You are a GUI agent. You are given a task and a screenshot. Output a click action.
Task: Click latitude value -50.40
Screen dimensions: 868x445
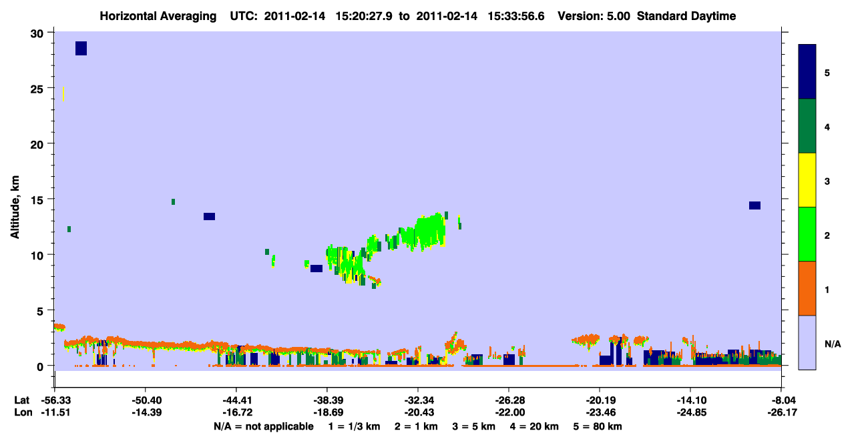tap(146, 400)
